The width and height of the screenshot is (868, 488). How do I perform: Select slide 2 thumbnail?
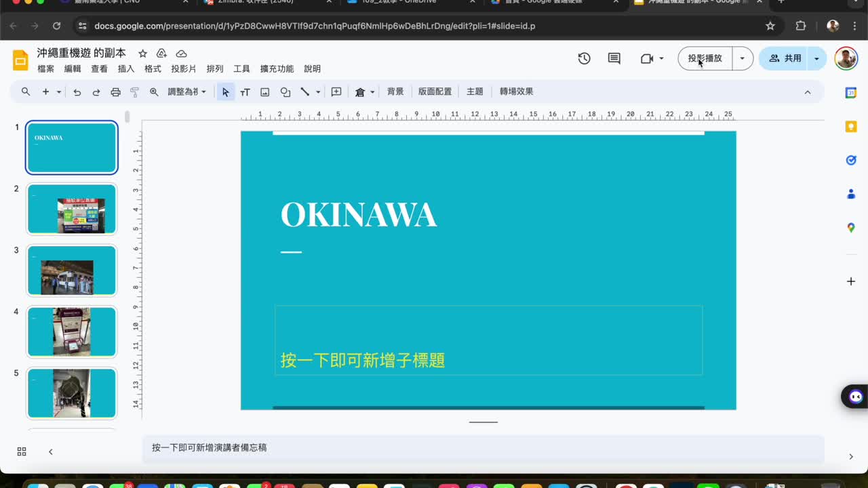(x=72, y=209)
